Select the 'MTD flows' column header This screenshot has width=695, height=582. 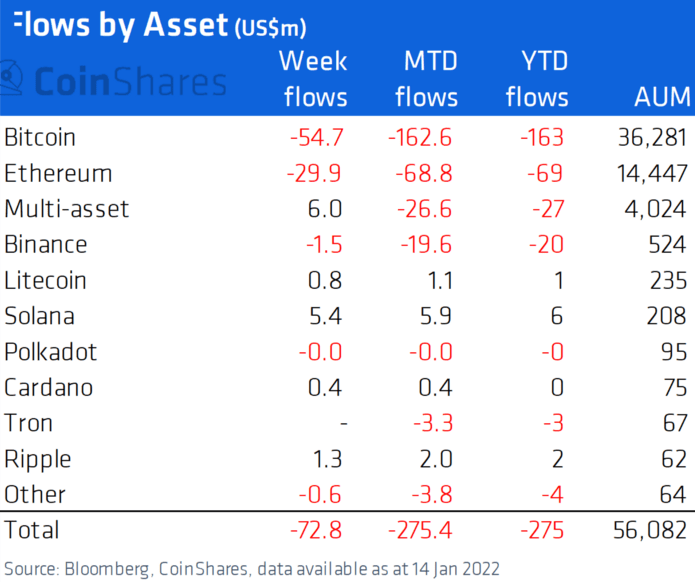tap(427, 79)
